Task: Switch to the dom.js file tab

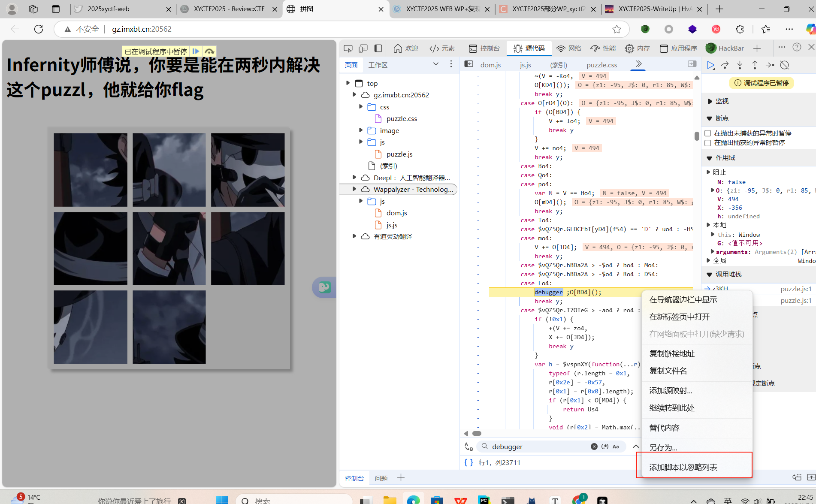Action: click(x=490, y=65)
